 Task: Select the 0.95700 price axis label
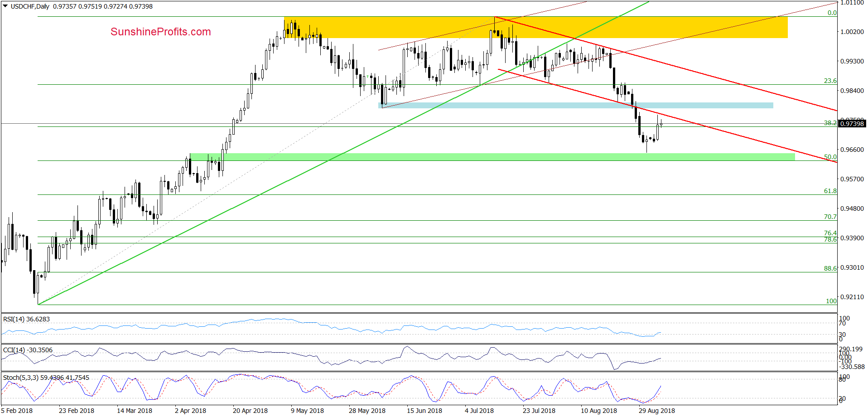click(x=852, y=179)
